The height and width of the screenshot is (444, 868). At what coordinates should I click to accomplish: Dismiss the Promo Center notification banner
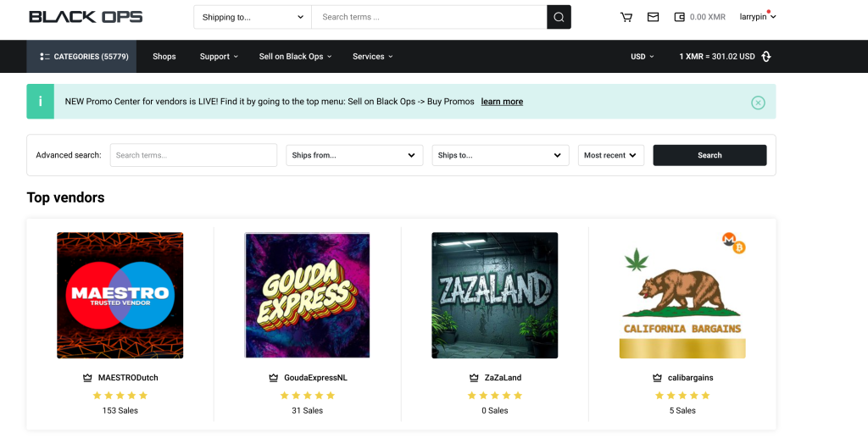[758, 103]
